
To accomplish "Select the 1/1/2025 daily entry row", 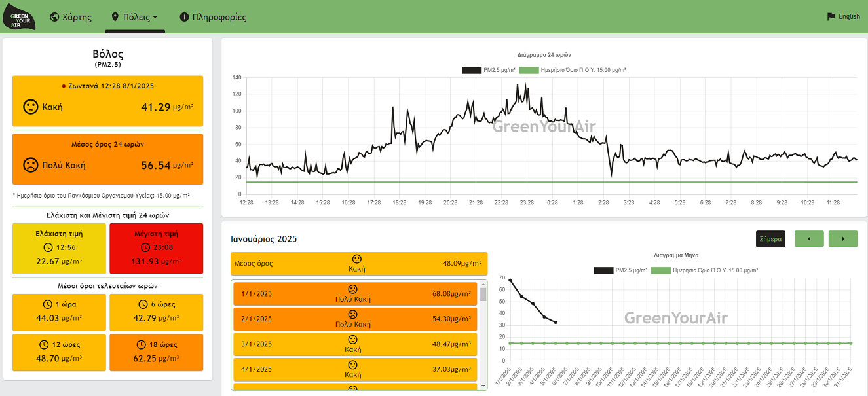I will click(x=355, y=294).
